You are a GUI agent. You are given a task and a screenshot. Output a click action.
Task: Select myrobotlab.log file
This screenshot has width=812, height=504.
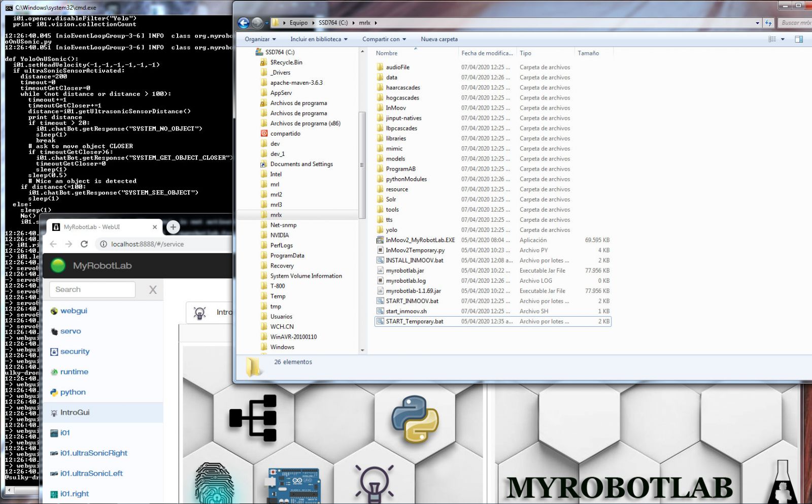point(405,281)
